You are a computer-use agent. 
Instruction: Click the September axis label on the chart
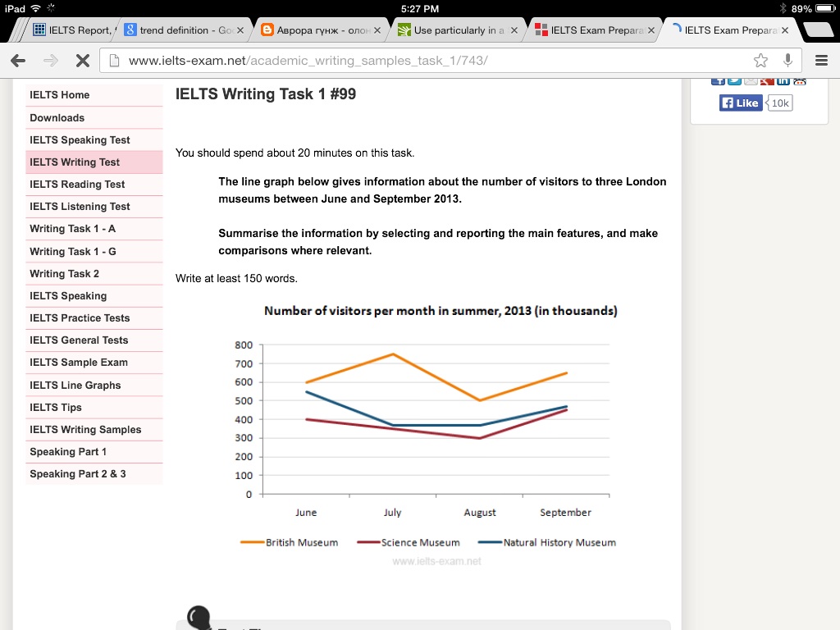[x=565, y=513]
